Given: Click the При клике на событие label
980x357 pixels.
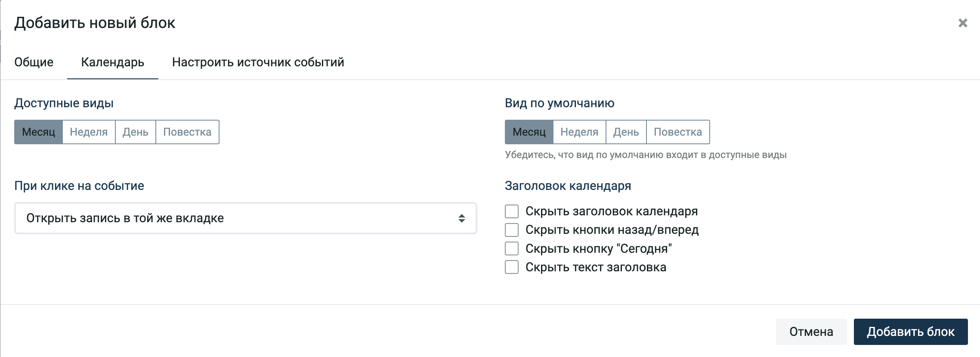Looking at the screenshot, I should pyautogui.click(x=79, y=186).
